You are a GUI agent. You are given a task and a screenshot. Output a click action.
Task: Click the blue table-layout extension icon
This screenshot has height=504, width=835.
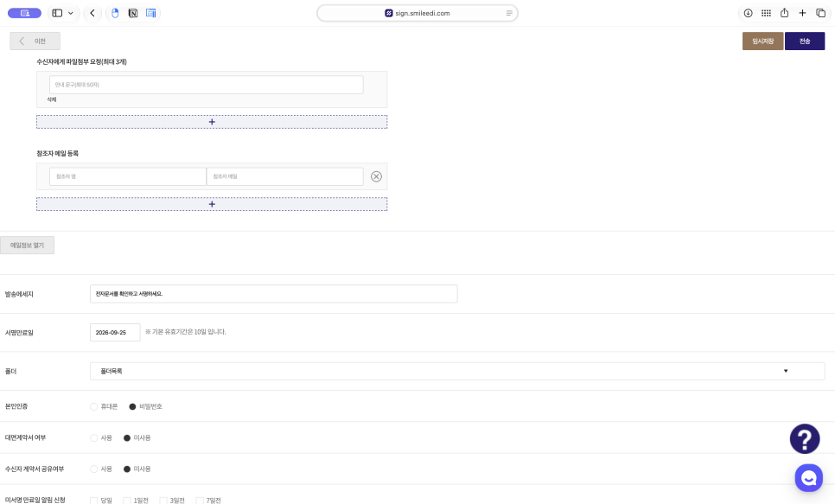(x=150, y=13)
